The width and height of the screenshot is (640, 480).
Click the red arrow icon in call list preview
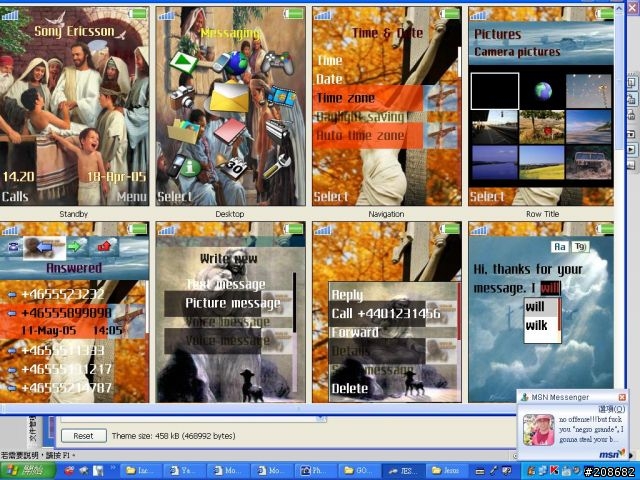[x=104, y=246]
